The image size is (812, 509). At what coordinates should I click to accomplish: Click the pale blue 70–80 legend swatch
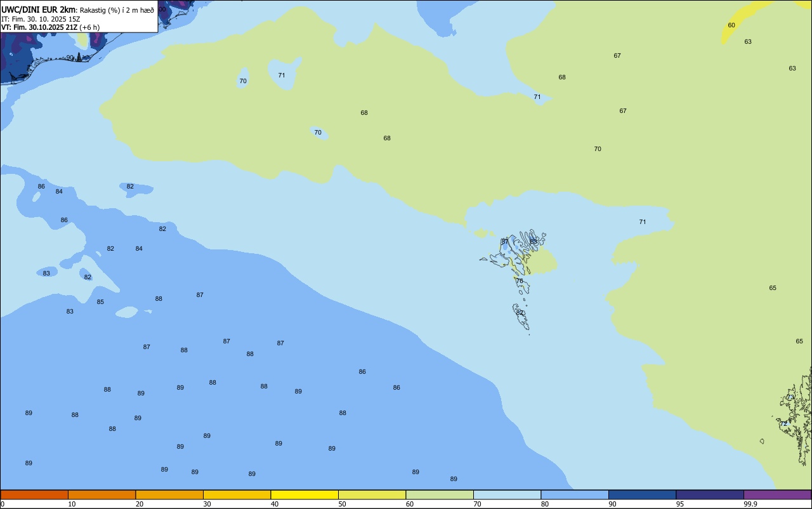(507, 494)
